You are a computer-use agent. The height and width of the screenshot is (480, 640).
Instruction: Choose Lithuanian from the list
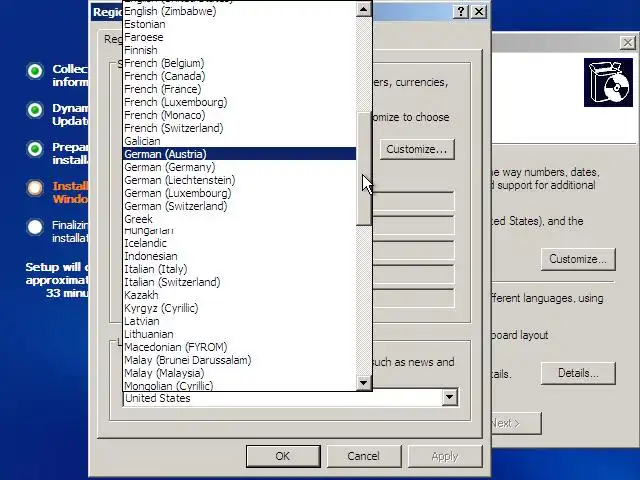point(240,334)
